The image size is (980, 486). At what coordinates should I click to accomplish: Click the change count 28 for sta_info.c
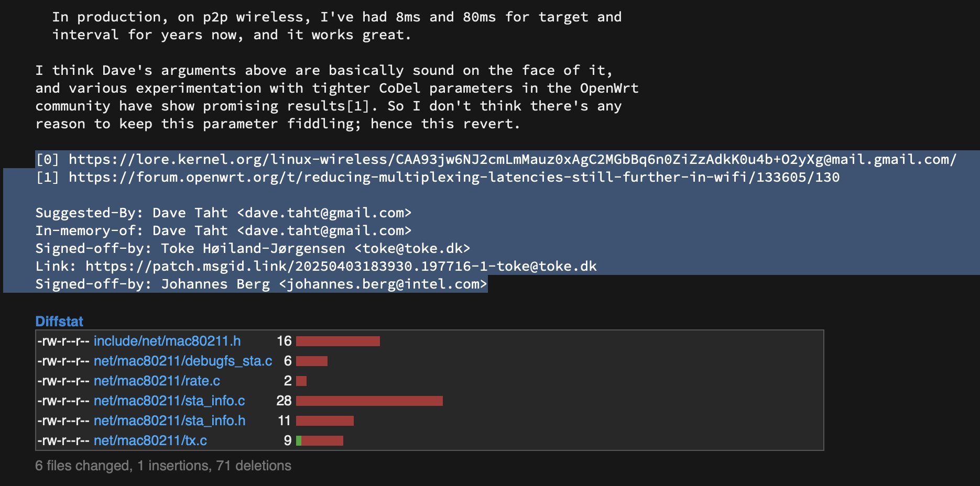[284, 401]
